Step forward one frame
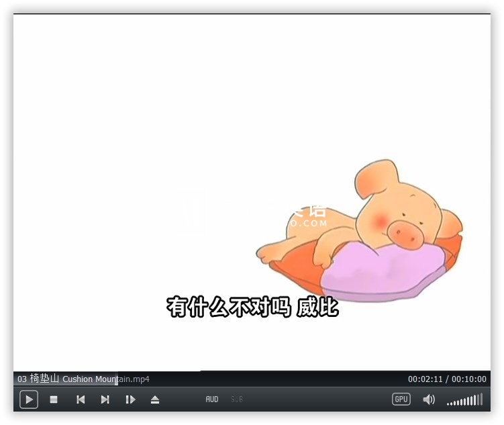The image size is (504, 425). [x=130, y=399]
